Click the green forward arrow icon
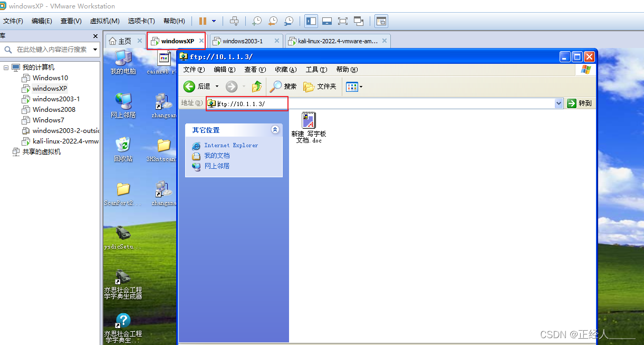Screen dimensions: 644x345 (x=231, y=87)
